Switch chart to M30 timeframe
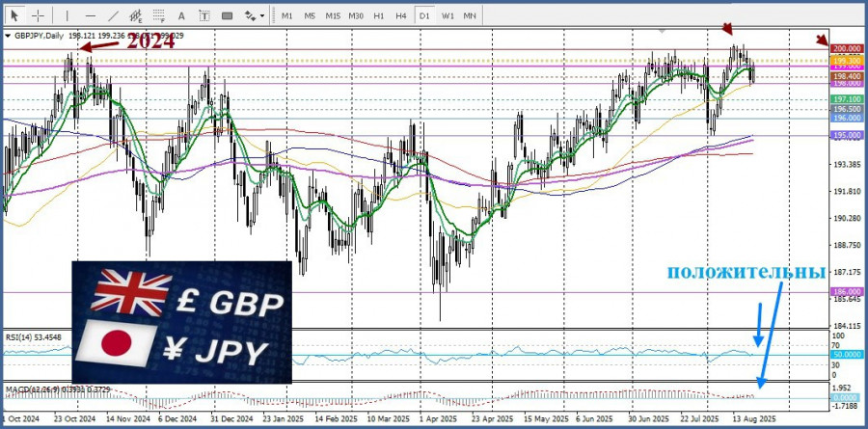868x429 pixels. (356, 15)
